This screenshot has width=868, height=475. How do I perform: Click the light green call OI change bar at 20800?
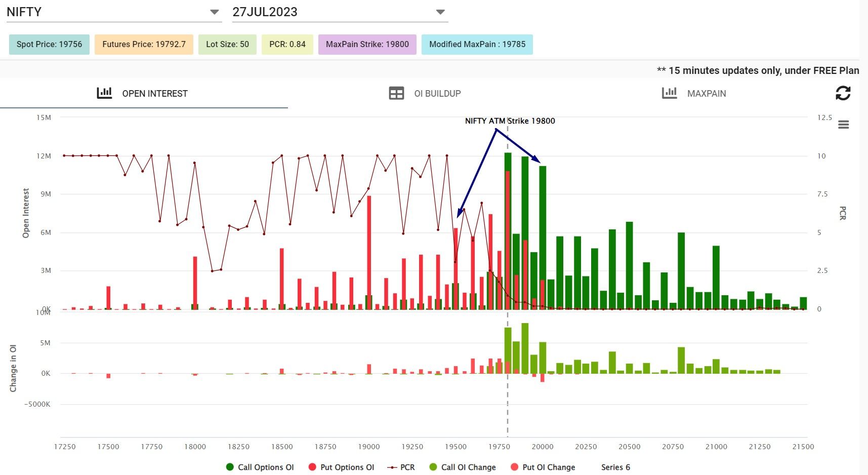tap(681, 361)
